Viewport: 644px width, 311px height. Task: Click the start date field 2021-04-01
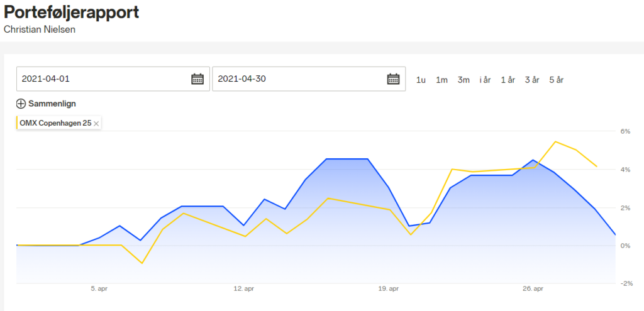[113, 79]
